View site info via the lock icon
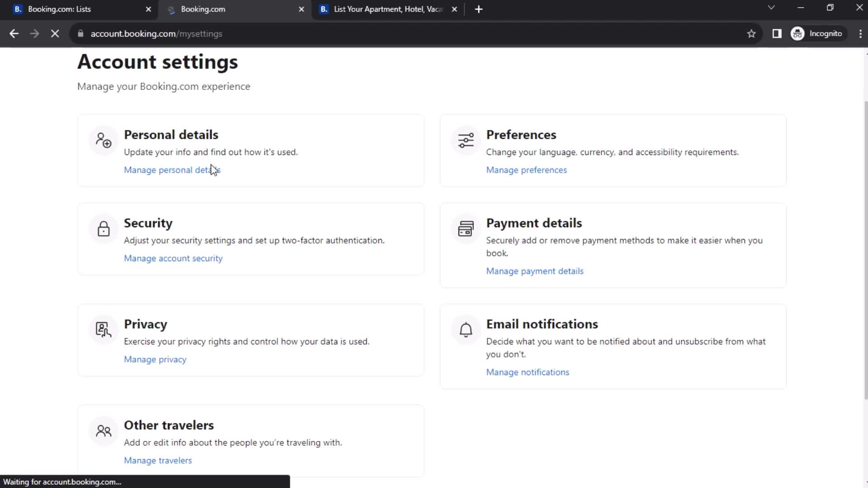This screenshot has width=868, height=488. coord(80,33)
